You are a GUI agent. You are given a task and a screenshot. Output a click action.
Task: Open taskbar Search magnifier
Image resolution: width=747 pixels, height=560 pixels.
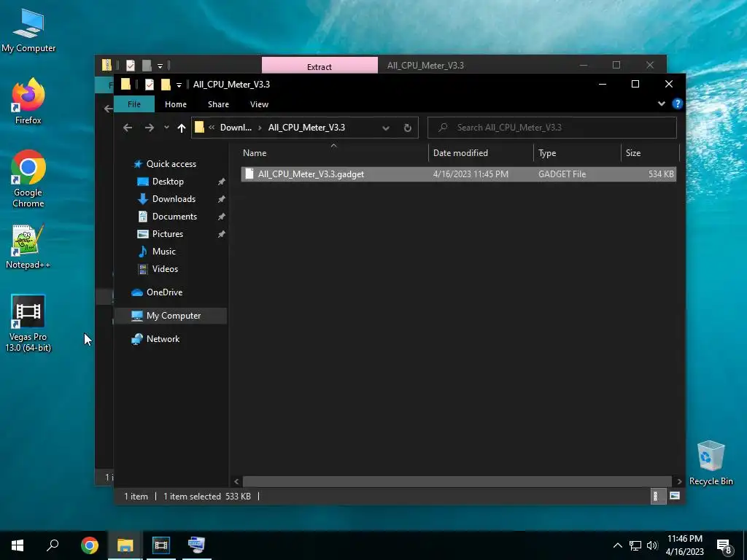tap(53, 545)
